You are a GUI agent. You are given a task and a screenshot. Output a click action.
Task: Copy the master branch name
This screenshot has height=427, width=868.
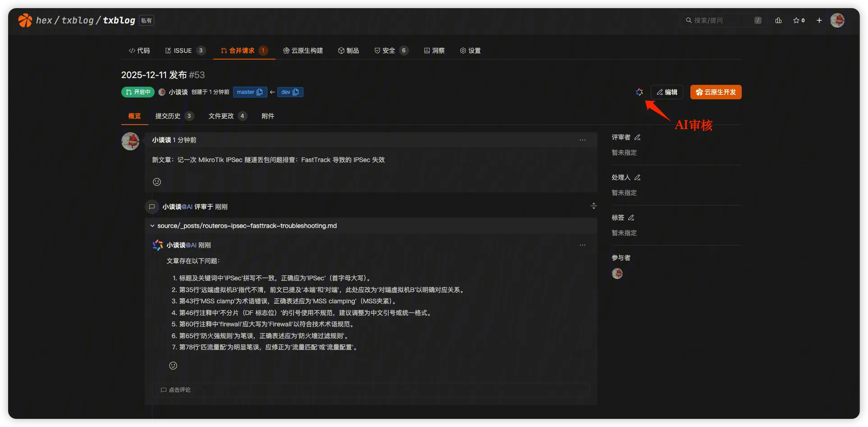coord(260,92)
